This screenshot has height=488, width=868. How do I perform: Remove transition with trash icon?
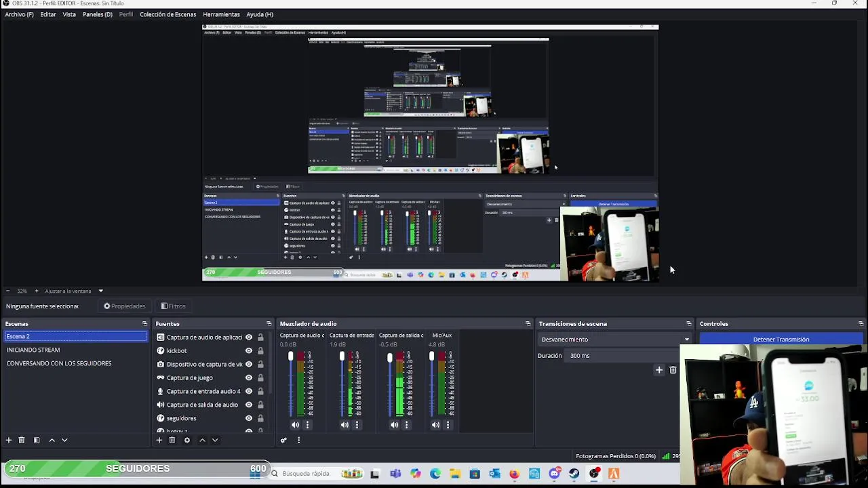click(673, 370)
